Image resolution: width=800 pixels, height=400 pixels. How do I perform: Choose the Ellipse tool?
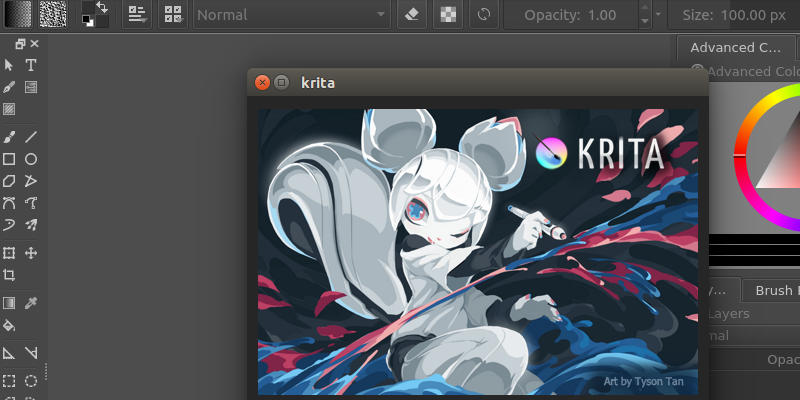pos(31,159)
